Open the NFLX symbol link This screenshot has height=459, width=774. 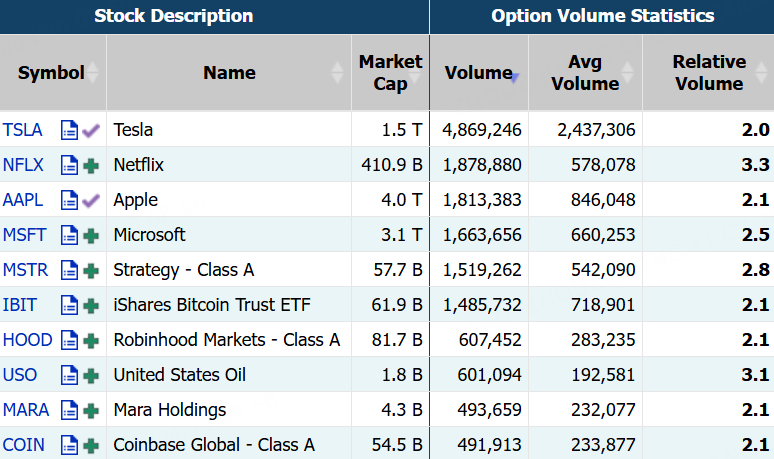[23, 165]
